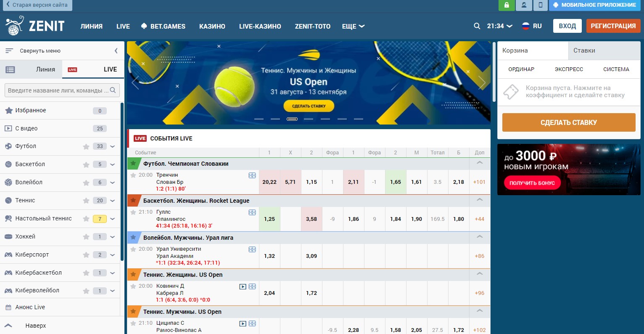Click the orange СДЕЛАТЬ СТАВКУ button in the bet slip

pos(569,122)
